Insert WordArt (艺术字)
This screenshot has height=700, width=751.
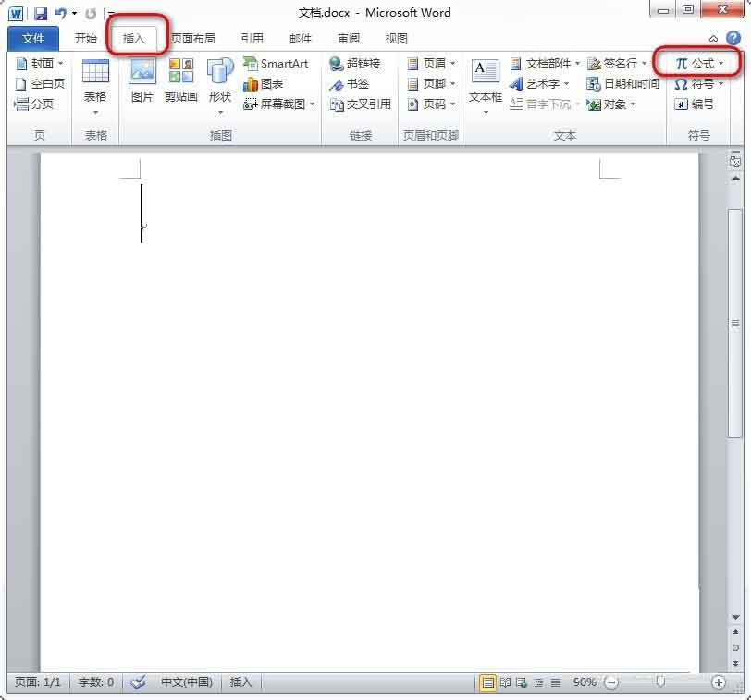pos(539,84)
